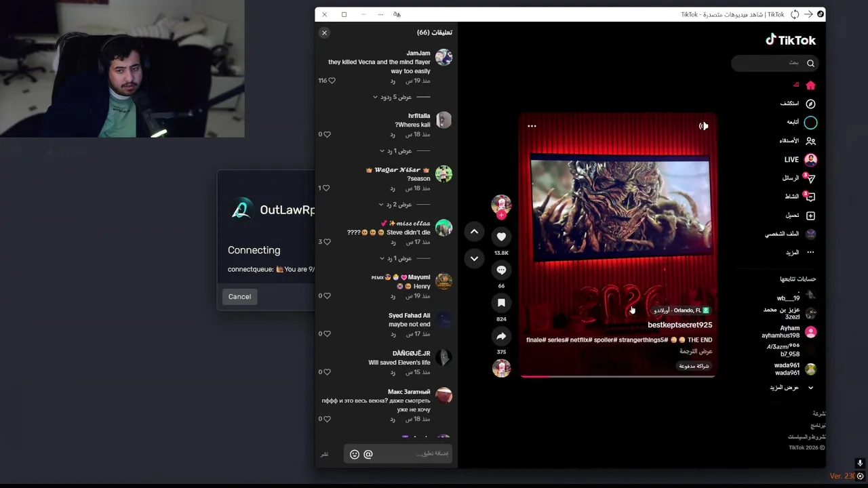Focus the TikTok search box
868x488 pixels.
[774, 63]
